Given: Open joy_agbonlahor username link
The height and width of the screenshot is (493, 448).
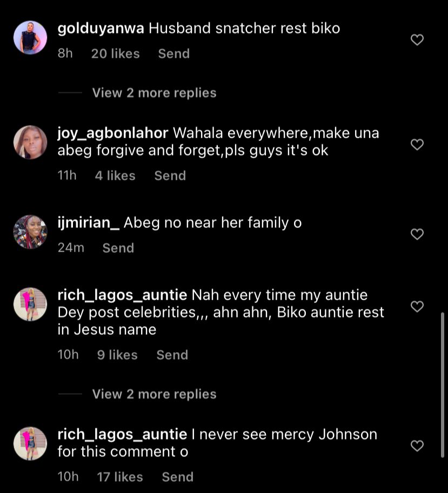Looking at the screenshot, I should pos(113,133).
